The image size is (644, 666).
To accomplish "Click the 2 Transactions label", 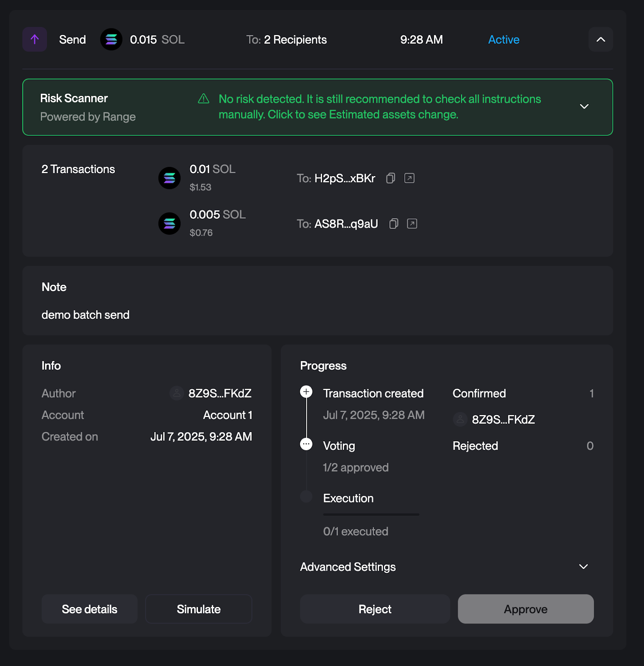I will tap(78, 169).
